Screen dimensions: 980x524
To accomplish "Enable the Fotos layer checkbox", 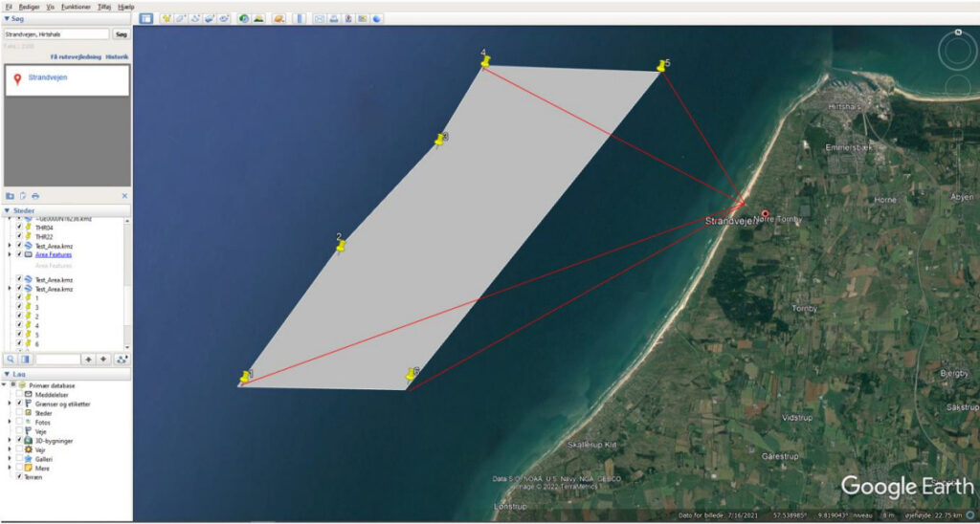I will pos(19,422).
